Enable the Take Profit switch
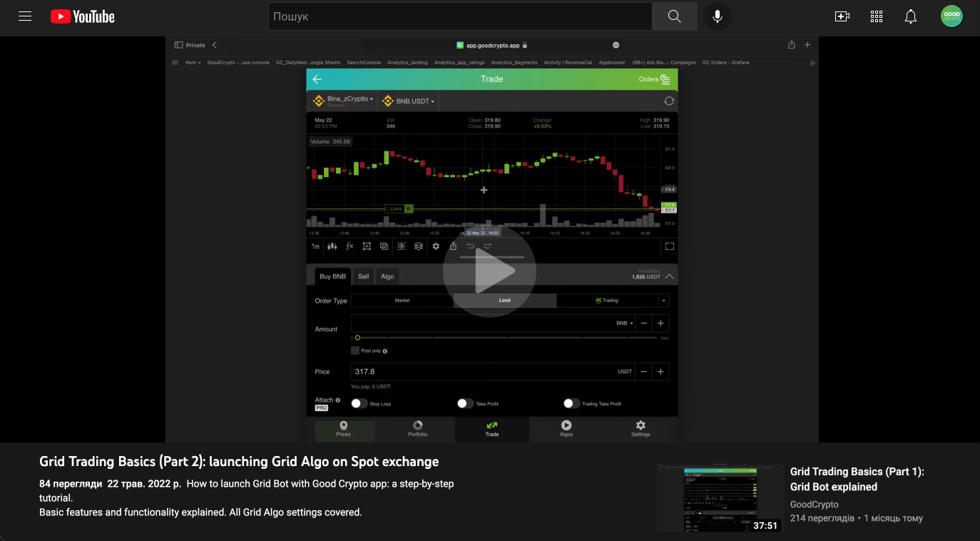Screen dimensions: 980x541 tap(465, 403)
